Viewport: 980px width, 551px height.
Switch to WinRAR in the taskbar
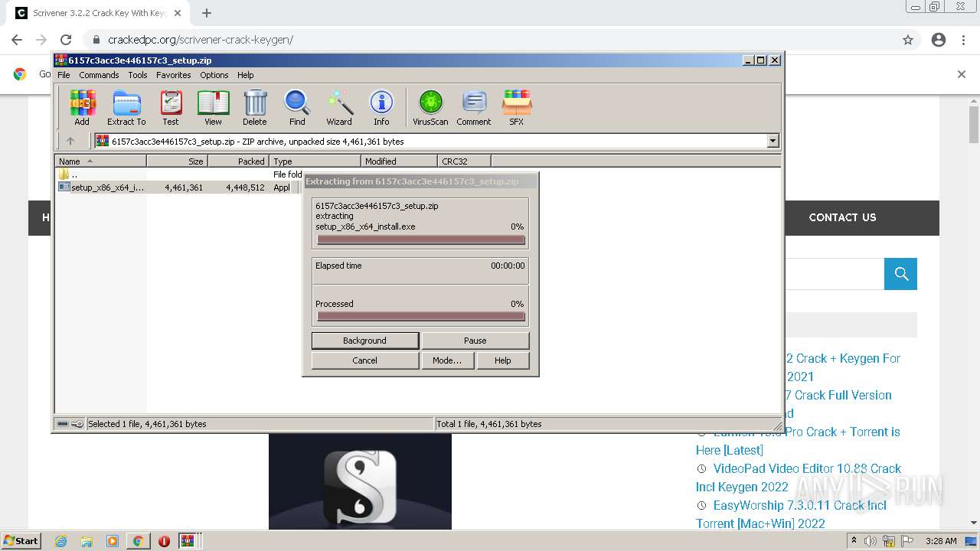[x=188, y=541]
